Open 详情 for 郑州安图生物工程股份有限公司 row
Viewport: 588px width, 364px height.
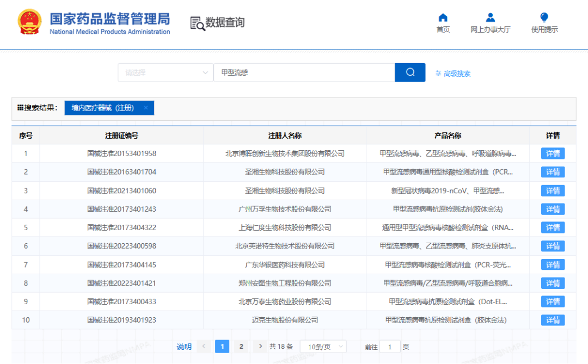pyautogui.click(x=553, y=283)
